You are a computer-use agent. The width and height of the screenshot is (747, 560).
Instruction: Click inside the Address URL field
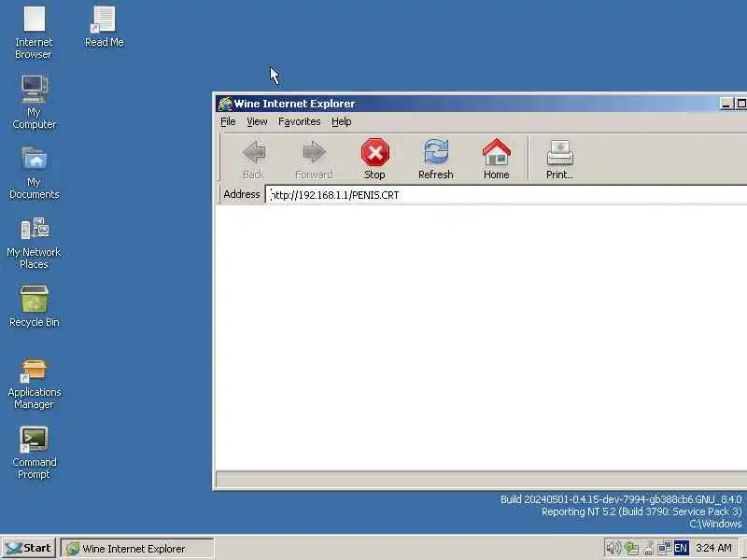click(506, 195)
